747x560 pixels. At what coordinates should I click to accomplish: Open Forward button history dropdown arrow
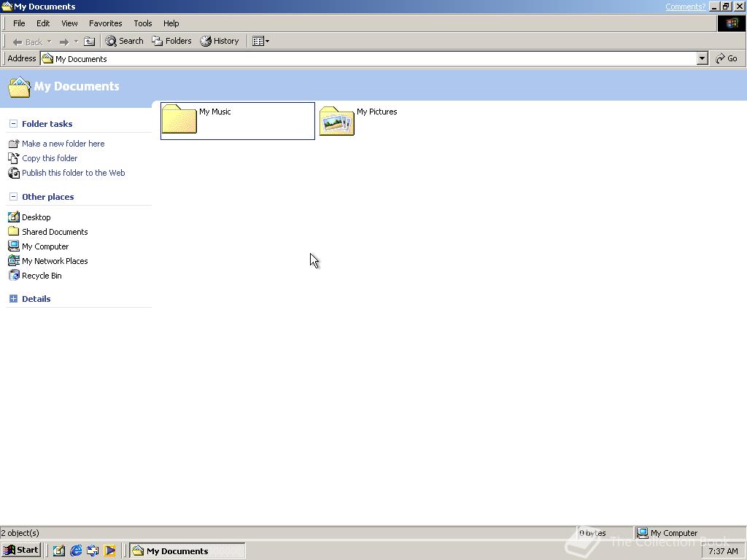tap(76, 42)
